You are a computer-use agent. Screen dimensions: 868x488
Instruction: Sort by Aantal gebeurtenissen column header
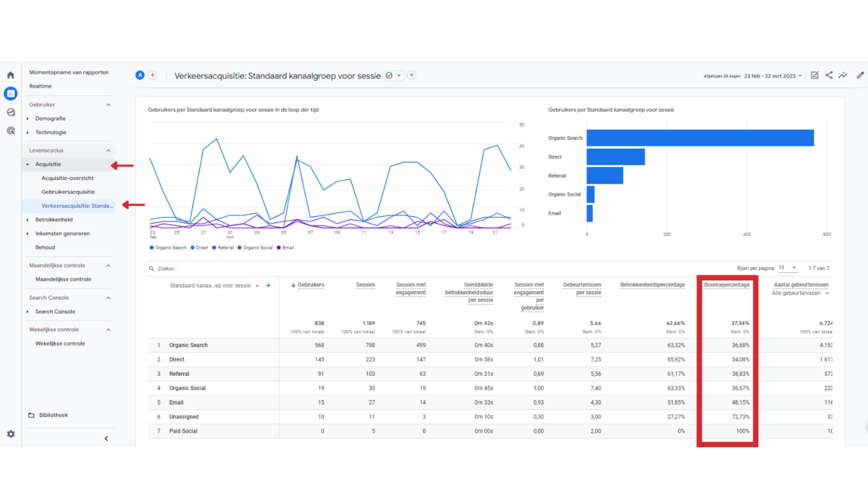point(801,285)
